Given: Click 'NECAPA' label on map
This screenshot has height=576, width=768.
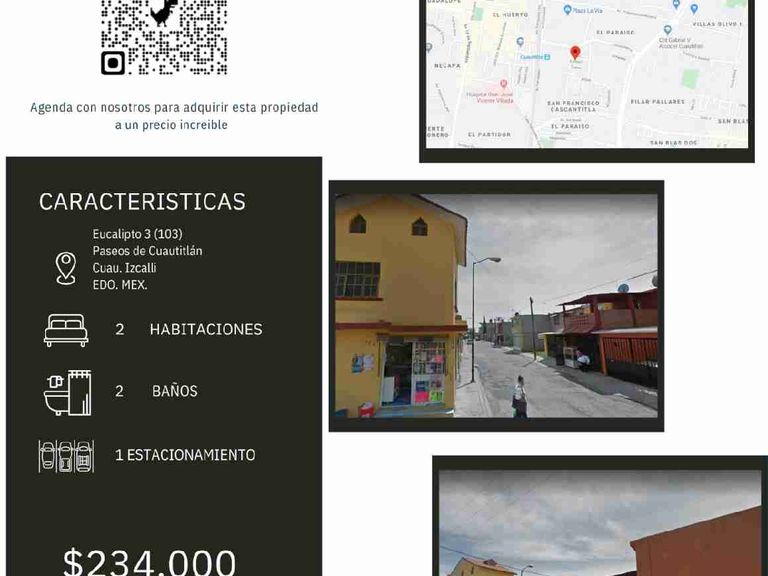Looking at the screenshot, I should pyautogui.click(x=447, y=66).
